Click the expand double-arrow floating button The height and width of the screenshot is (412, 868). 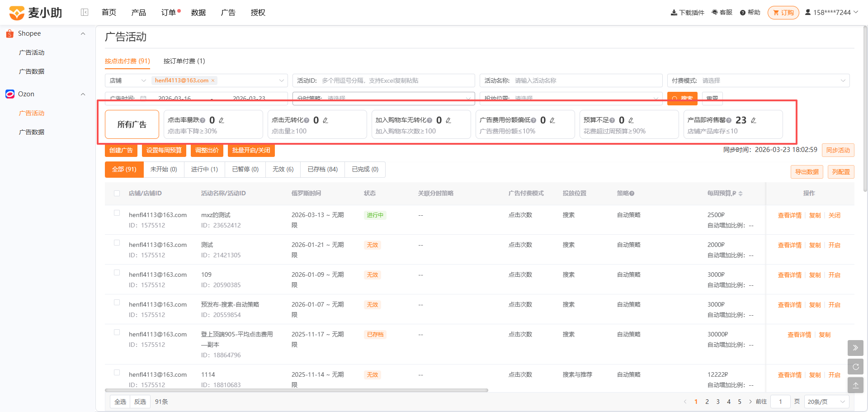click(855, 348)
